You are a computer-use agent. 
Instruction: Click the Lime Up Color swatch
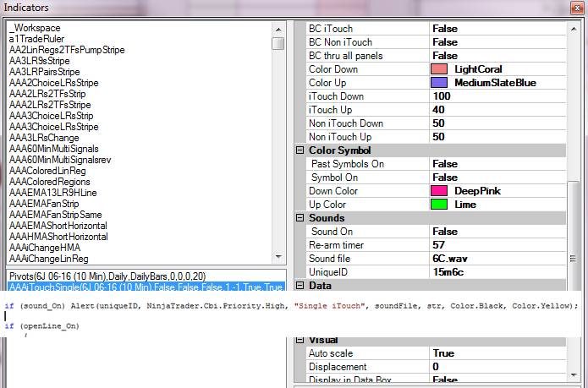click(439, 205)
